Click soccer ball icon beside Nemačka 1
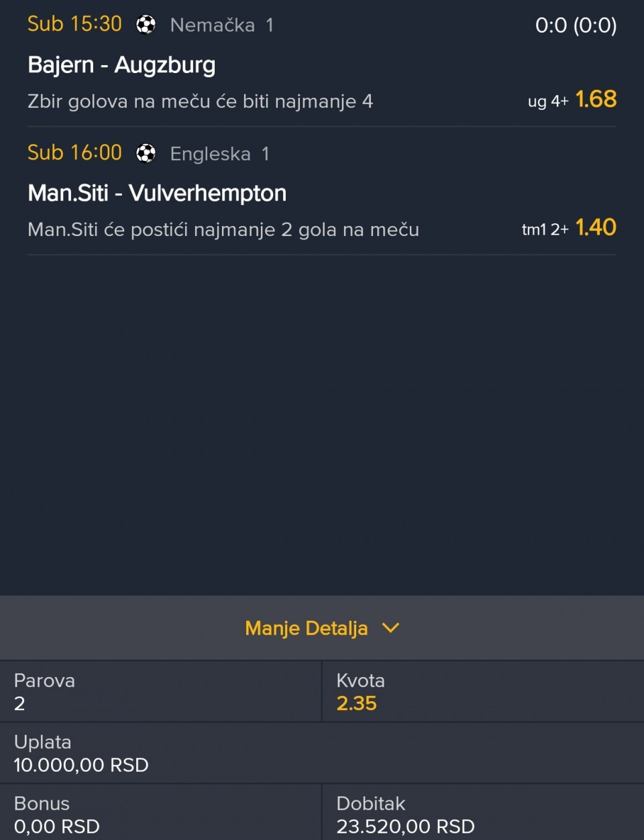The height and width of the screenshot is (840, 644). click(x=146, y=25)
